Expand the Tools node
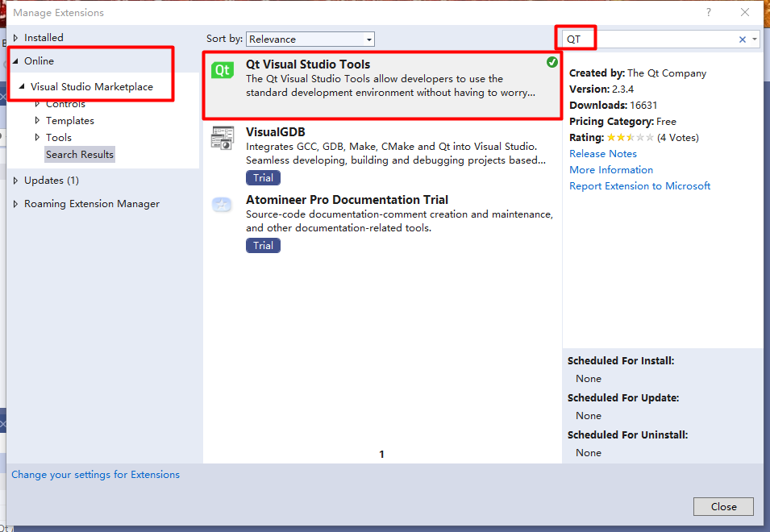This screenshot has height=532, width=770. click(x=37, y=137)
